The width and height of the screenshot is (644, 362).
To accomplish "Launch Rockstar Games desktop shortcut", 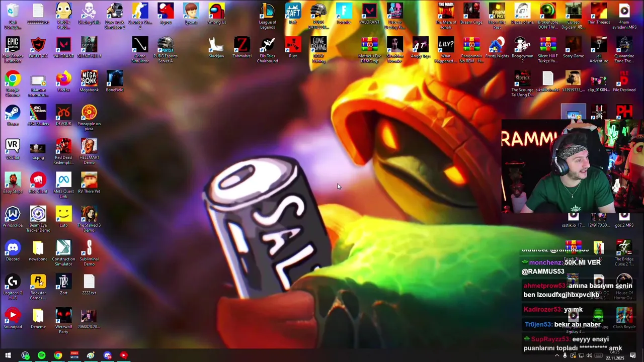I will click(x=38, y=287).
